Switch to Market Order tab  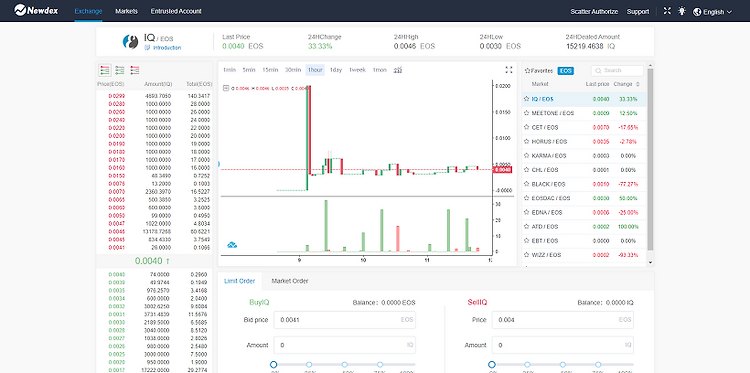tap(290, 281)
